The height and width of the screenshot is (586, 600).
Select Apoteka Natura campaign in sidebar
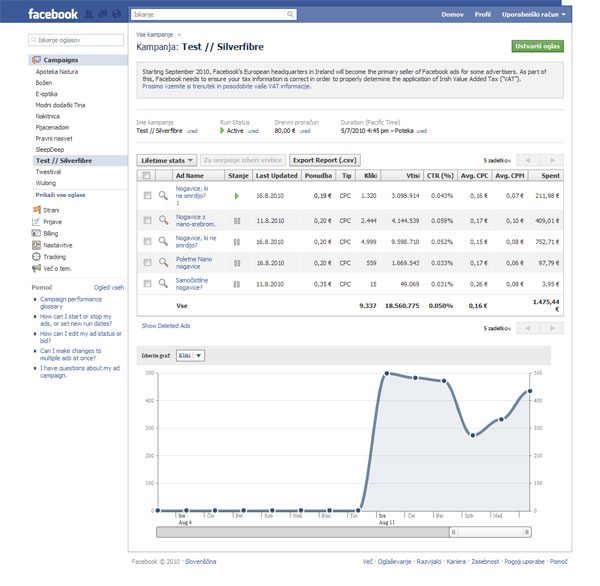pyautogui.click(x=57, y=72)
